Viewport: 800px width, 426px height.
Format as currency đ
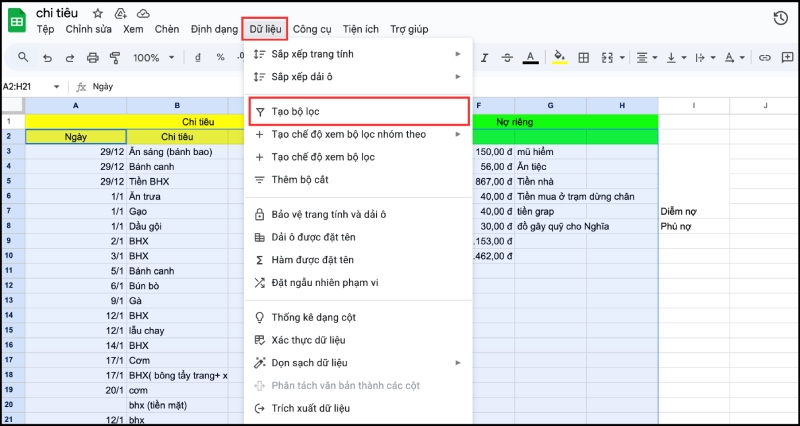point(198,58)
